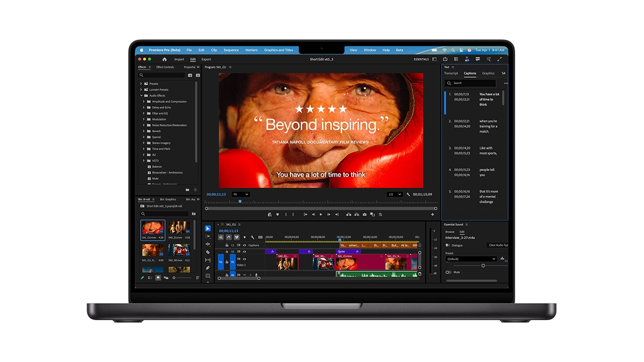
Task: Hide the Captions track with its eye toggle
Action: click(x=244, y=246)
